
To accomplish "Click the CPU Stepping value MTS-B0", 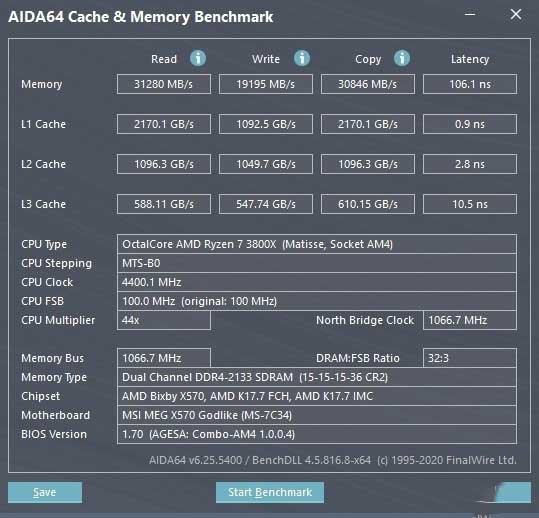I will [317, 263].
